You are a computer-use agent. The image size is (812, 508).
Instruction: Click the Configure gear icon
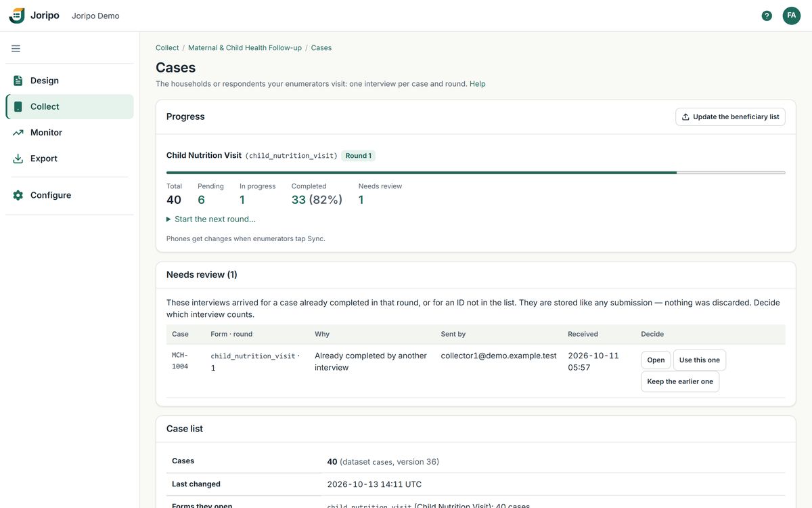coord(18,195)
